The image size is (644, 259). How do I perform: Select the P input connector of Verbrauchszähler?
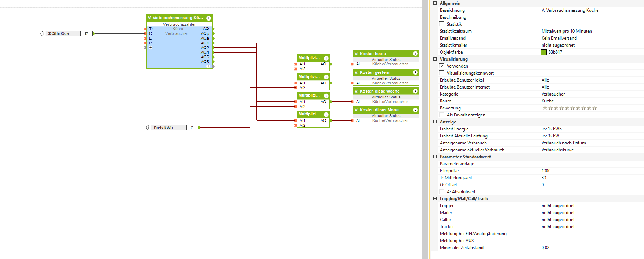(x=145, y=43)
